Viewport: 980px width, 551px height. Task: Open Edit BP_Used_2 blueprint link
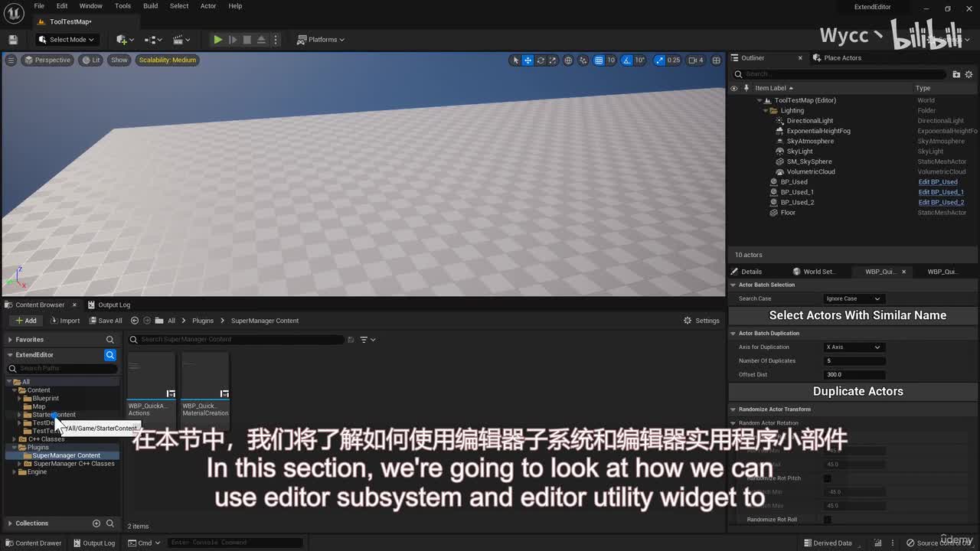click(x=941, y=203)
